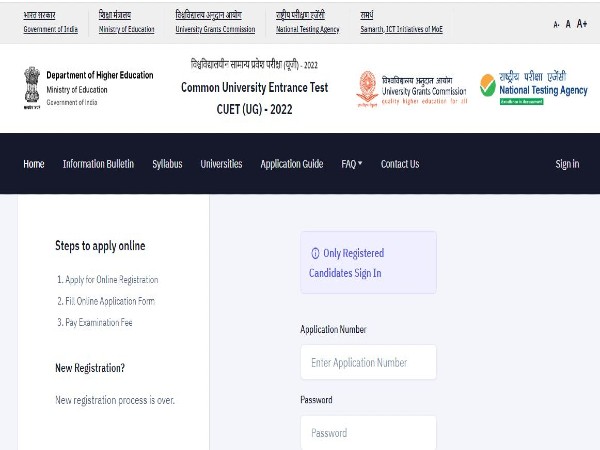Focus the Application Number input field
Screen dimensions: 600x450
tap(368, 363)
